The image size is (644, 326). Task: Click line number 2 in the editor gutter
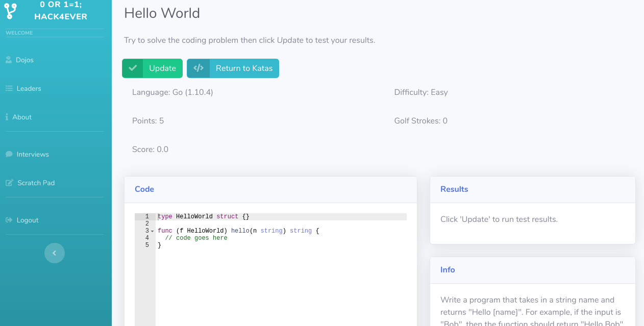pos(147,224)
